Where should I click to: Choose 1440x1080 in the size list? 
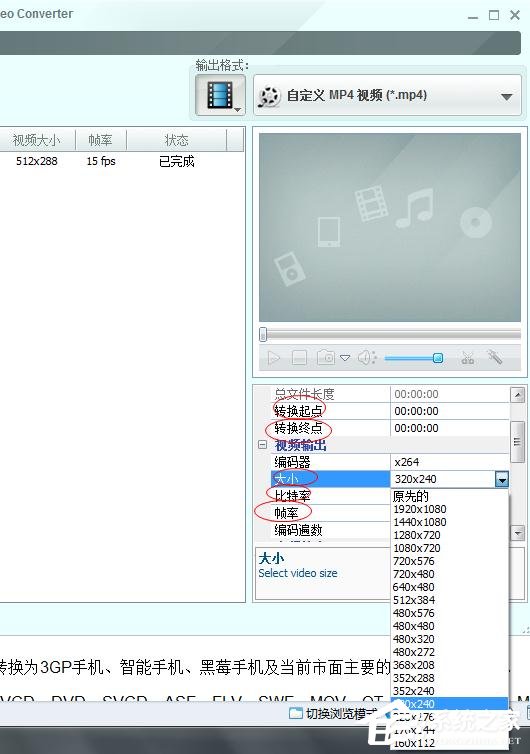point(449,522)
